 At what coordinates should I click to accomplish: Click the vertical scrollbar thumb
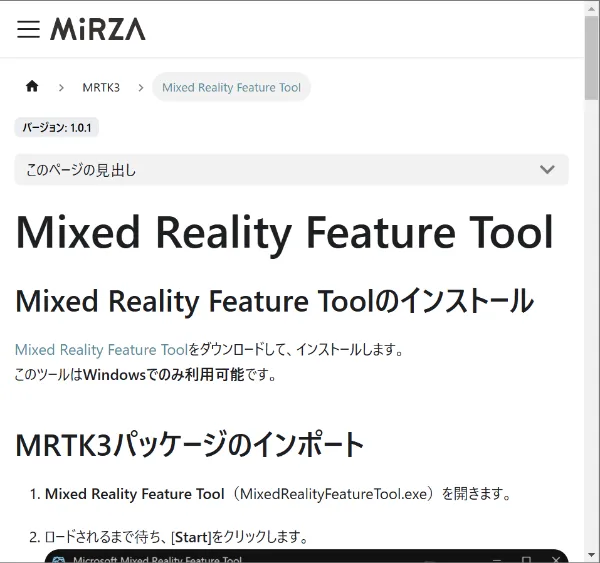(591, 55)
